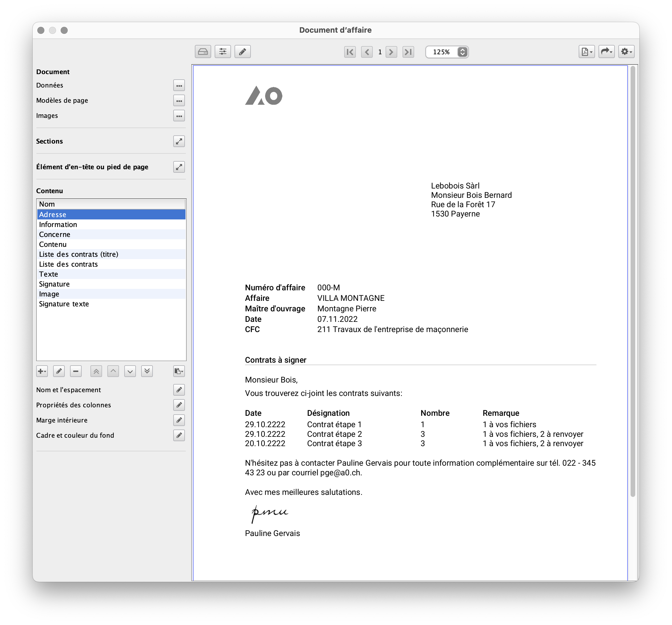This screenshot has width=672, height=625.
Task: Close the Document d'affaire window
Action: click(x=41, y=30)
